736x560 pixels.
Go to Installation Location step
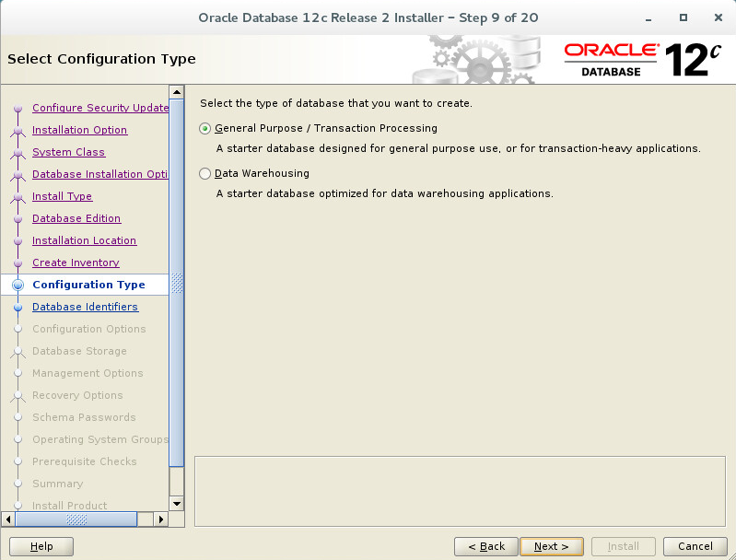[84, 240]
